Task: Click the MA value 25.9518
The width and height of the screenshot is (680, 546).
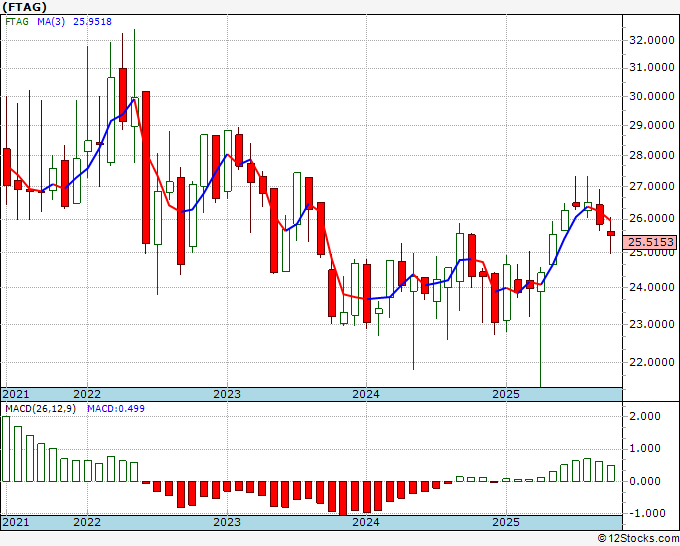Action: [92, 22]
